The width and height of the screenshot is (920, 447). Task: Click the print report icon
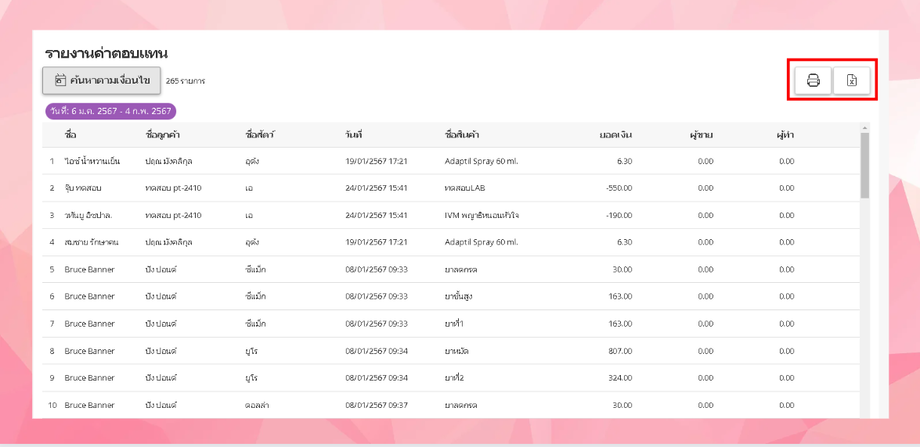pyautogui.click(x=813, y=80)
